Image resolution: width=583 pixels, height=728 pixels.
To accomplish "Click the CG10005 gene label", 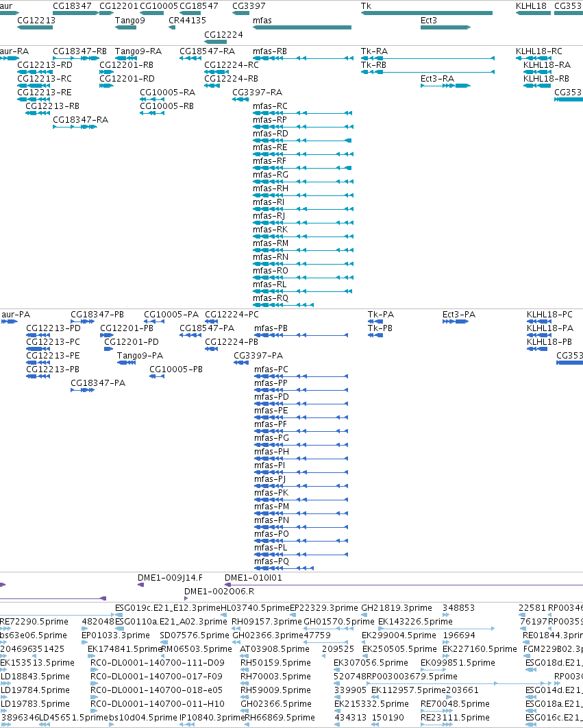I will click(159, 6).
